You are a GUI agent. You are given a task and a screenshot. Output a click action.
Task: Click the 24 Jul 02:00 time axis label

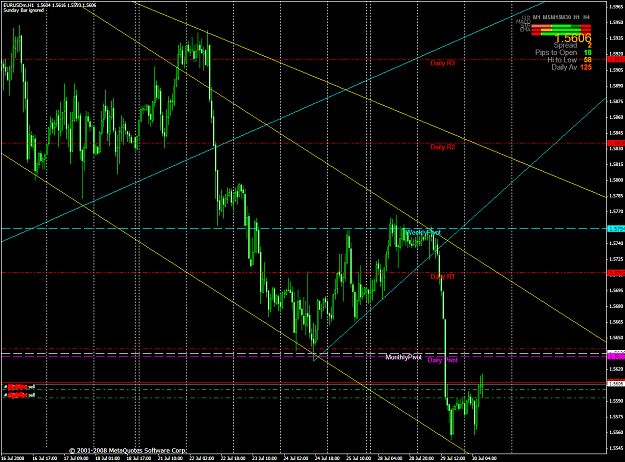pyautogui.click(x=295, y=458)
